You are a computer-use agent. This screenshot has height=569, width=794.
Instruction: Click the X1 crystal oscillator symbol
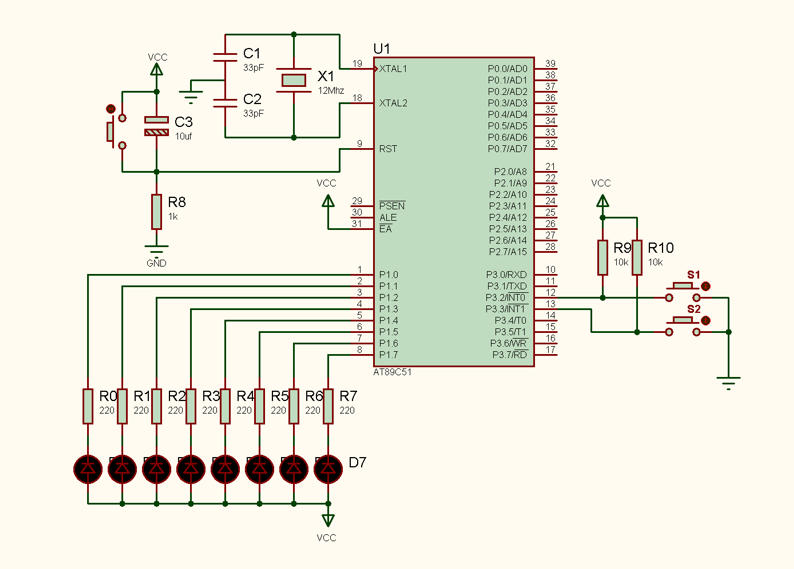[x=294, y=80]
